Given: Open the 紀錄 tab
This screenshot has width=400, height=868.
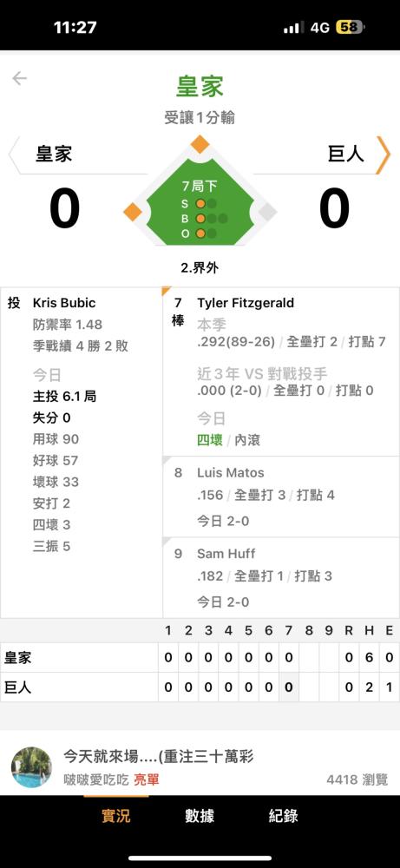Looking at the screenshot, I should pyautogui.click(x=283, y=815).
